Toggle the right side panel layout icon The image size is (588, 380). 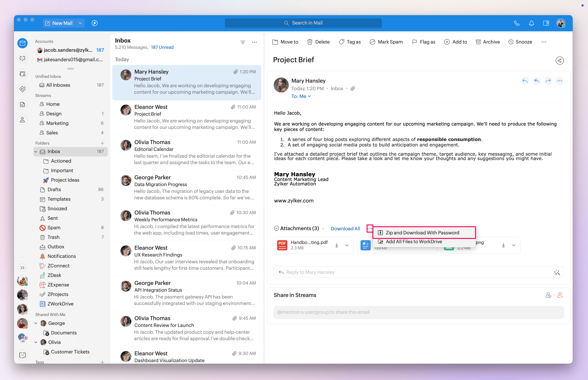546,23
